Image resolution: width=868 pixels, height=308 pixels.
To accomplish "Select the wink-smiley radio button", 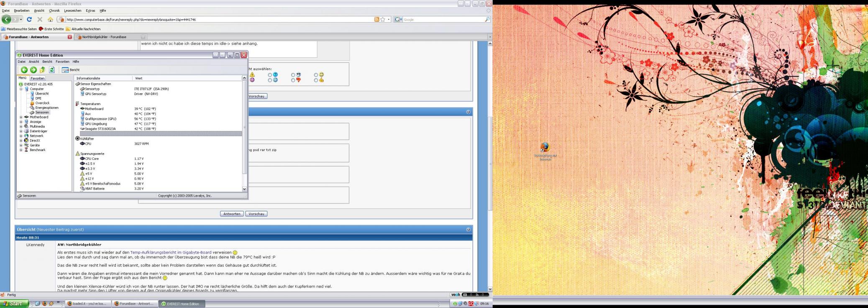I will pos(270,80).
